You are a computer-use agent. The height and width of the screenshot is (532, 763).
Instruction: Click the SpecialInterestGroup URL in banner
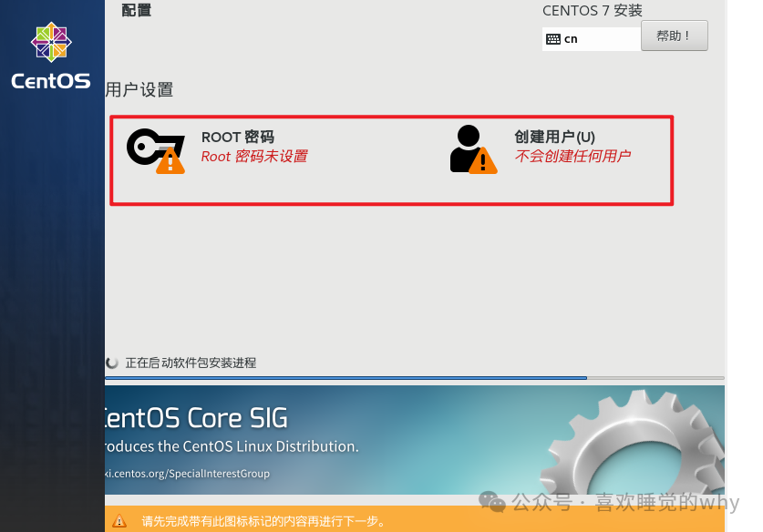click(188, 473)
